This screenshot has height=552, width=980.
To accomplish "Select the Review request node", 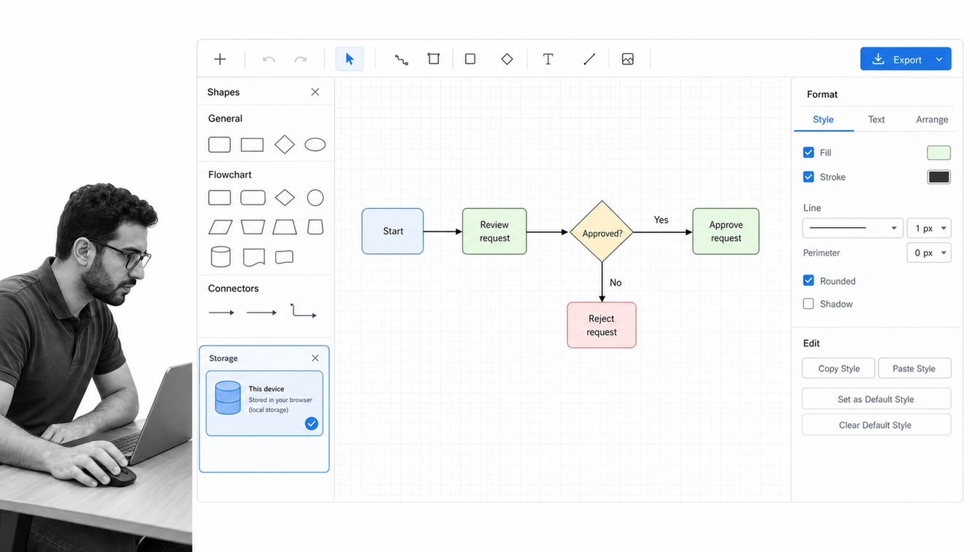I will pyautogui.click(x=494, y=231).
